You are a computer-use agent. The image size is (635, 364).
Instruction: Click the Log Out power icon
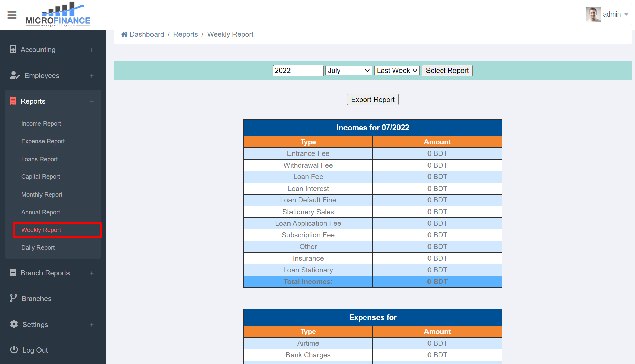pos(14,350)
